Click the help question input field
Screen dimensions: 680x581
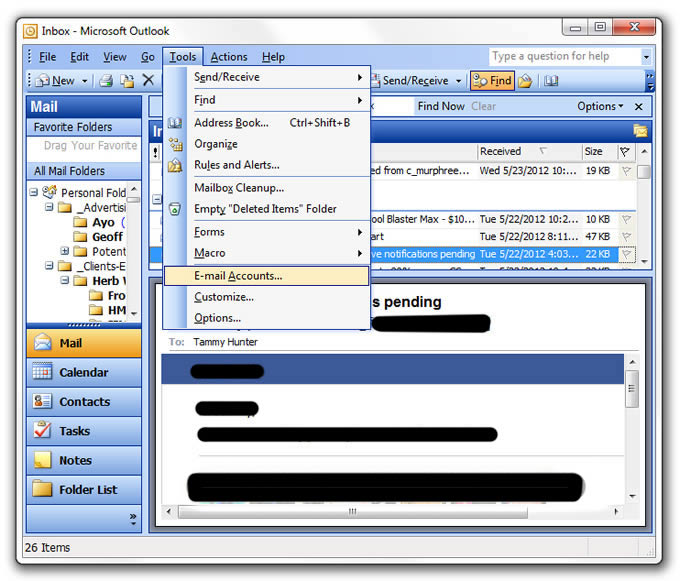565,56
